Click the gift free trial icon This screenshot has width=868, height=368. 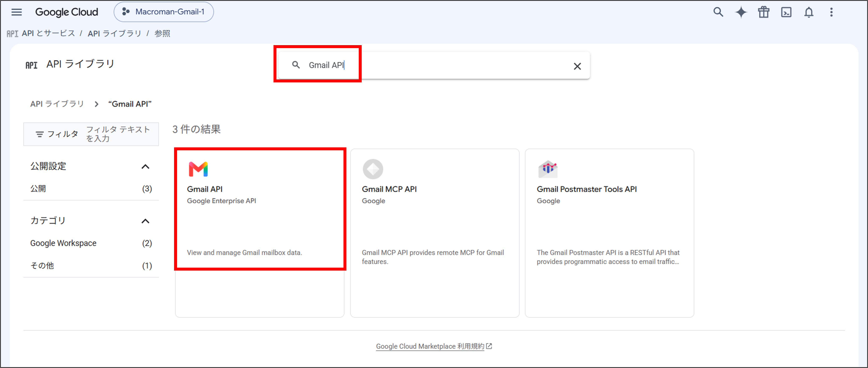(763, 12)
